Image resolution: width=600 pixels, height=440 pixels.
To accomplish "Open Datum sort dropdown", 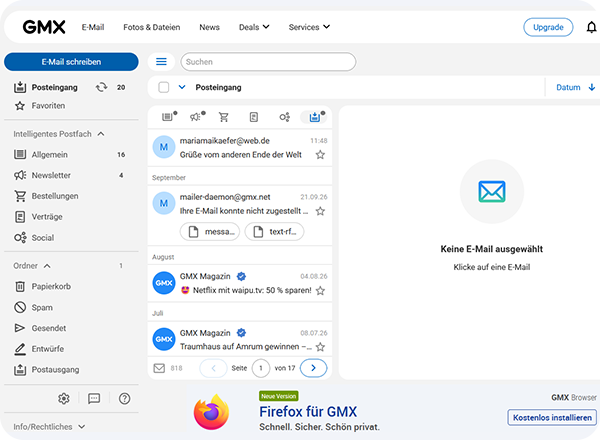I will pyautogui.click(x=568, y=87).
